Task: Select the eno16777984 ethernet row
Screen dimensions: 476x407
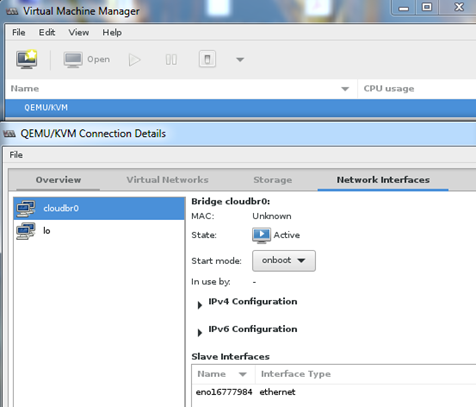Action: pos(334,392)
